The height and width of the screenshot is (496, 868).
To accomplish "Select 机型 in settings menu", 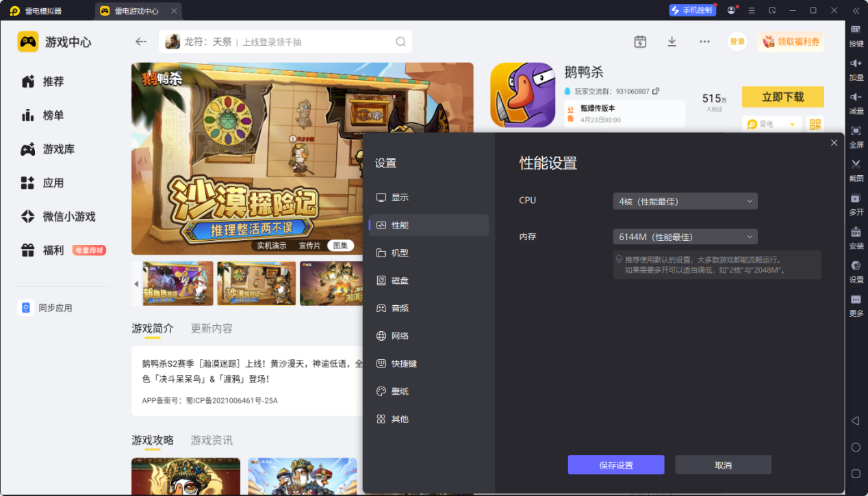I will (x=429, y=252).
